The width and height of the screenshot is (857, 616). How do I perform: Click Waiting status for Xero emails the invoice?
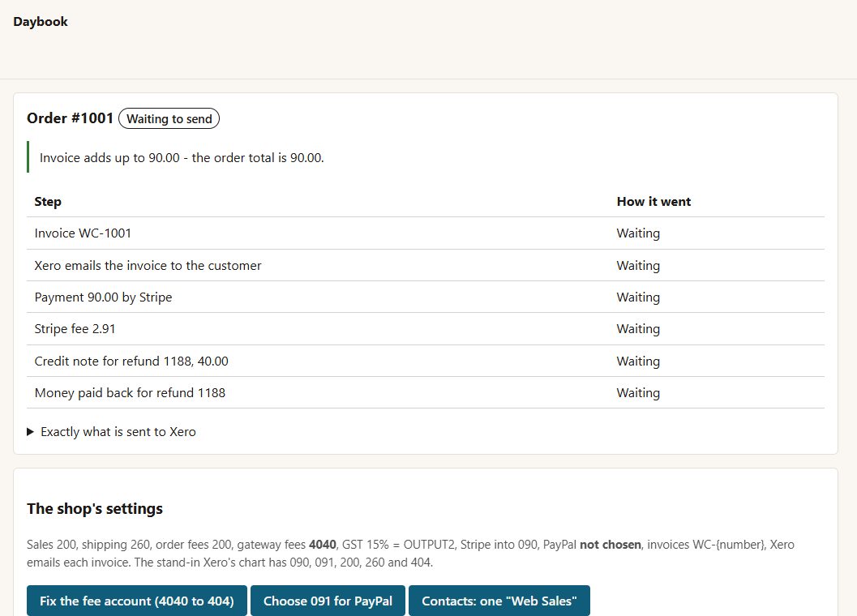click(x=638, y=266)
